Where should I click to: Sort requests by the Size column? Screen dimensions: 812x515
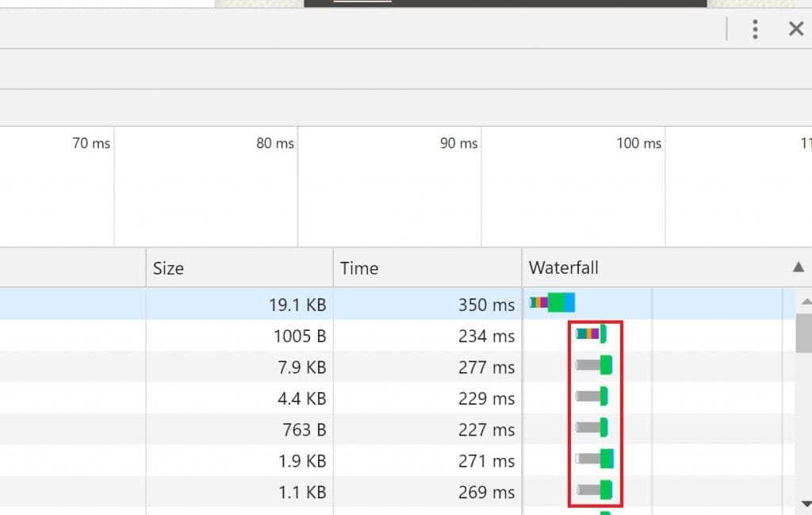(168, 268)
